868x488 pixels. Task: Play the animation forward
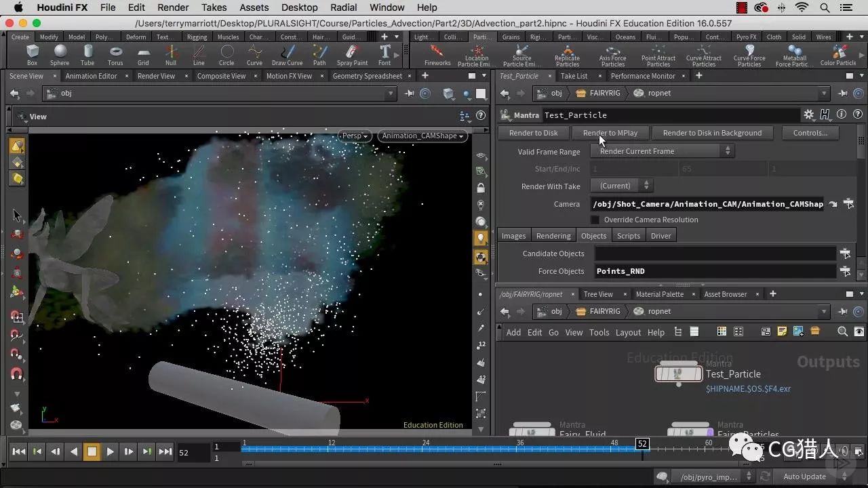coord(111,451)
